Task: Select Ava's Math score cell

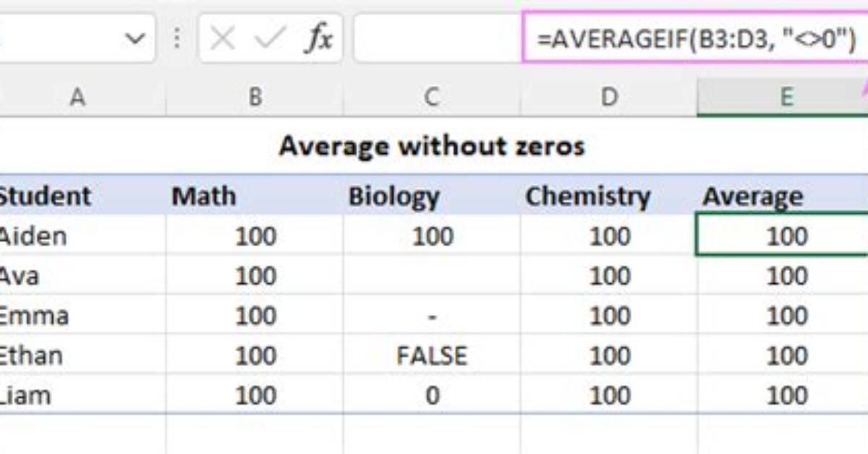Action: tap(255, 275)
